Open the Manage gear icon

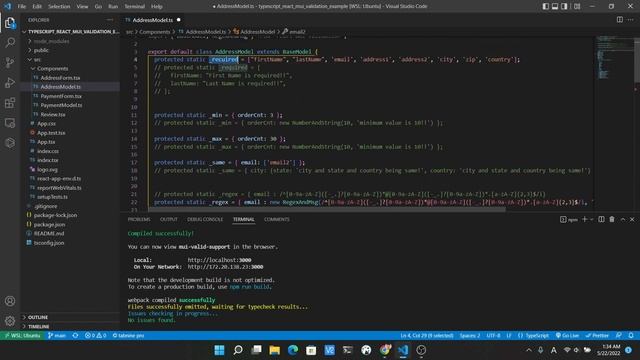pos(10,321)
